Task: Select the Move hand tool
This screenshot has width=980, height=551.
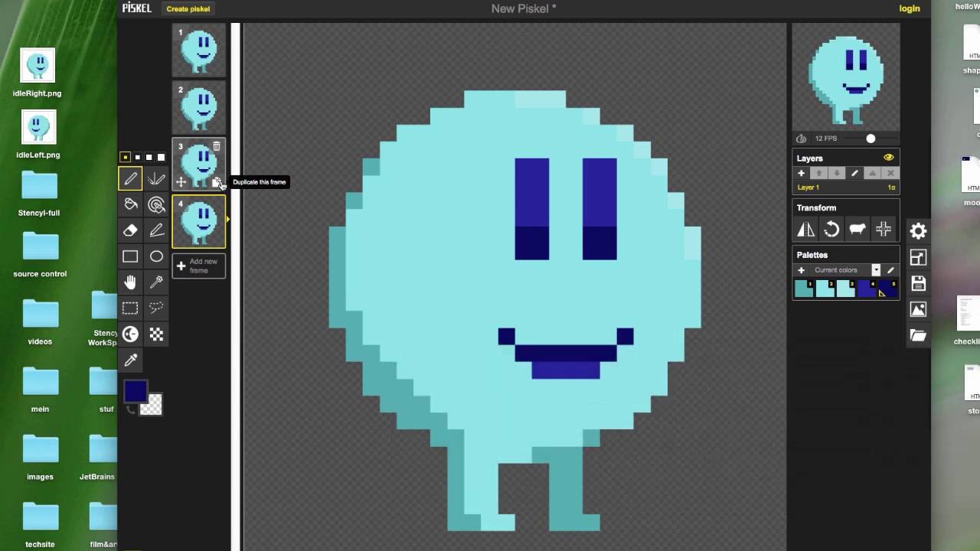Action: point(130,282)
